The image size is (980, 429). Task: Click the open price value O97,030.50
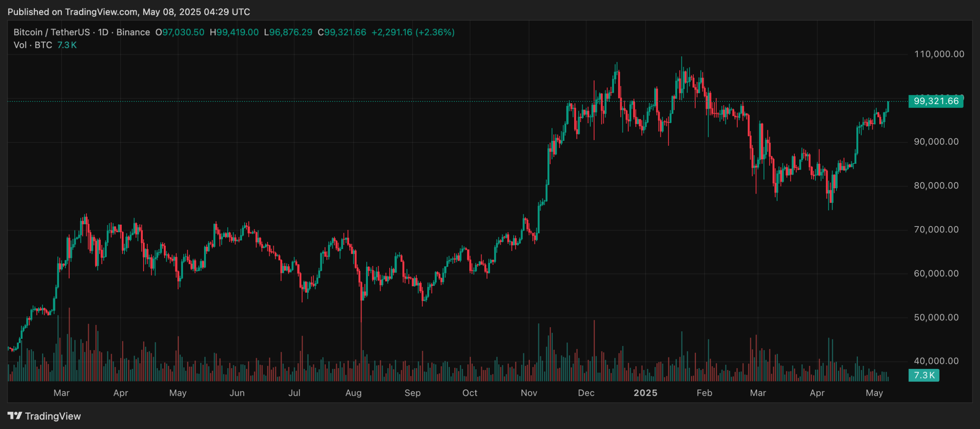(180, 32)
